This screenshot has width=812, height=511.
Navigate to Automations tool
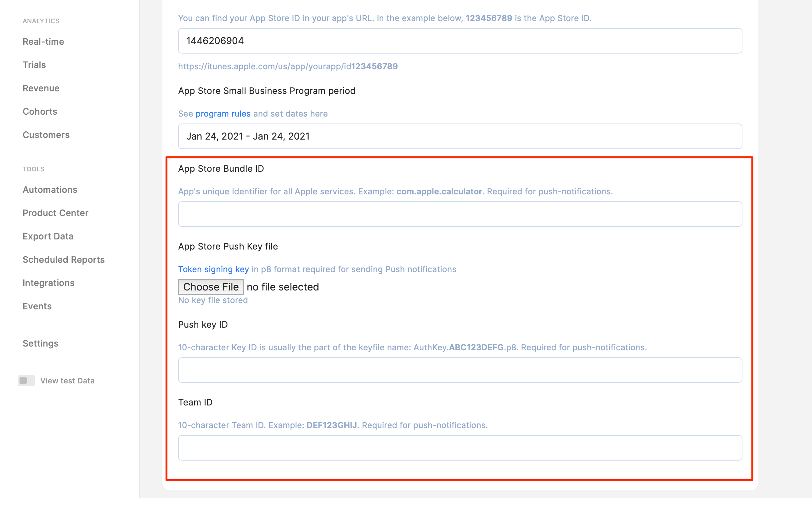pyautogui.click(x=50, y=190)
